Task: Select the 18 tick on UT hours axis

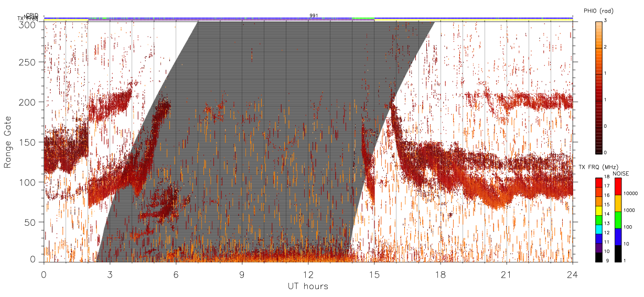Action: point(440,274)
